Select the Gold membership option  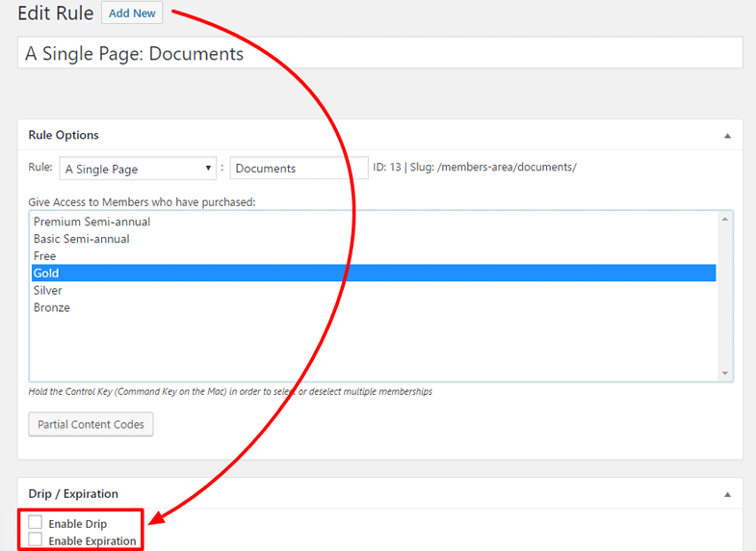(46, 274)
